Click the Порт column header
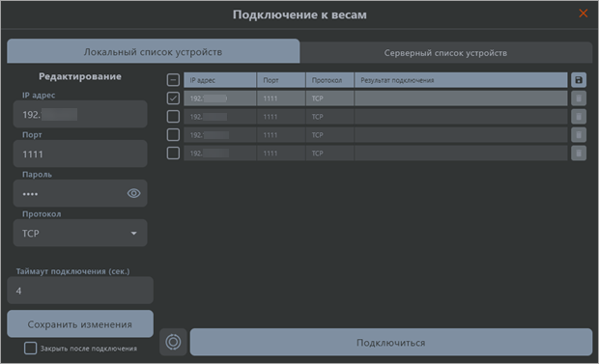 coord(281,80)
